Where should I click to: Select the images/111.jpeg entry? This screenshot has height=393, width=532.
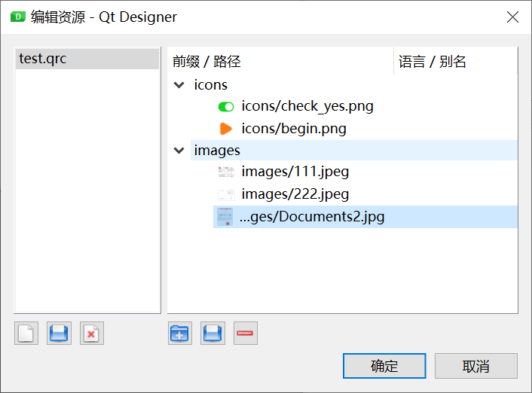(295, 172)
